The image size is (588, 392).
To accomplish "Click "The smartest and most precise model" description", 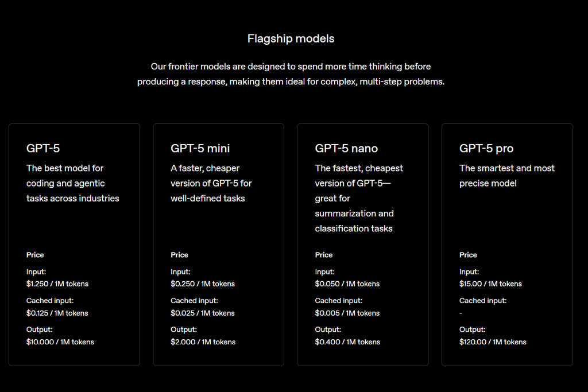I will [x=507, y=176].
